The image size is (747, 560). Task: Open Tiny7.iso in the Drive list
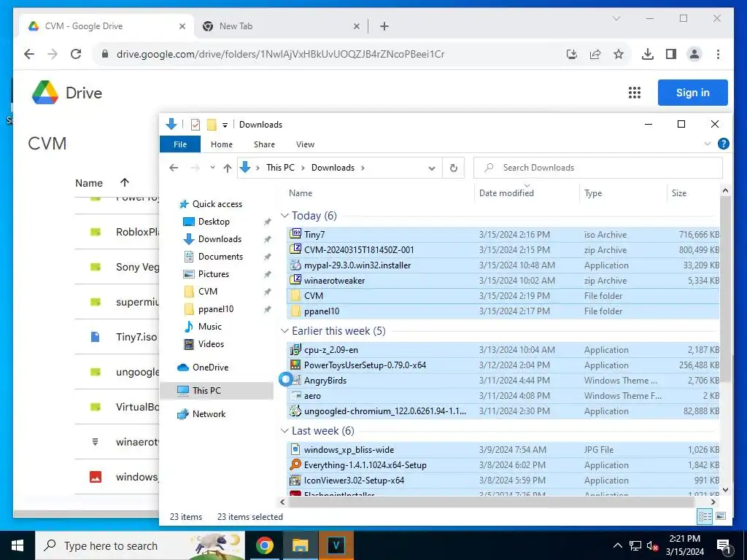[x=136, y=337]
